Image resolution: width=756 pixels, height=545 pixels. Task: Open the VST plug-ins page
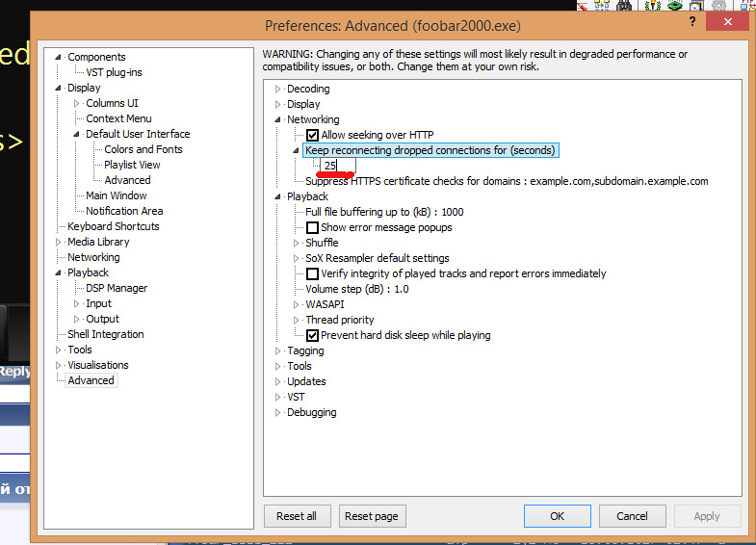[x=114, y=72]
